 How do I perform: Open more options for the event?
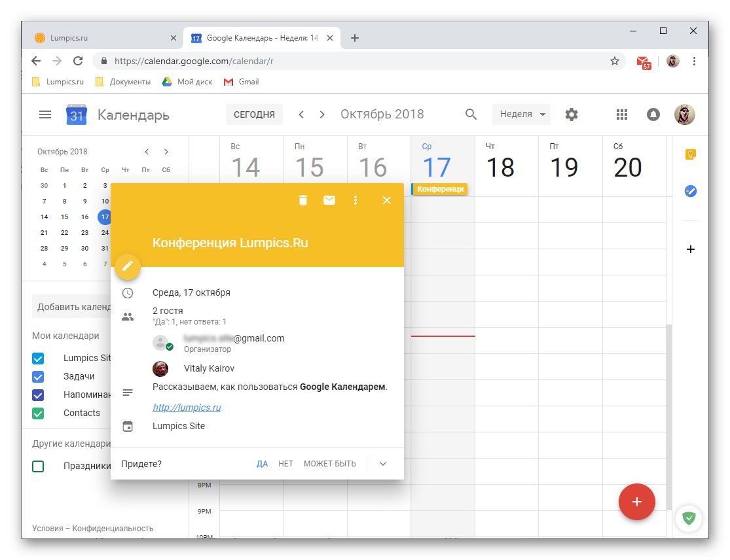point(356,200)
